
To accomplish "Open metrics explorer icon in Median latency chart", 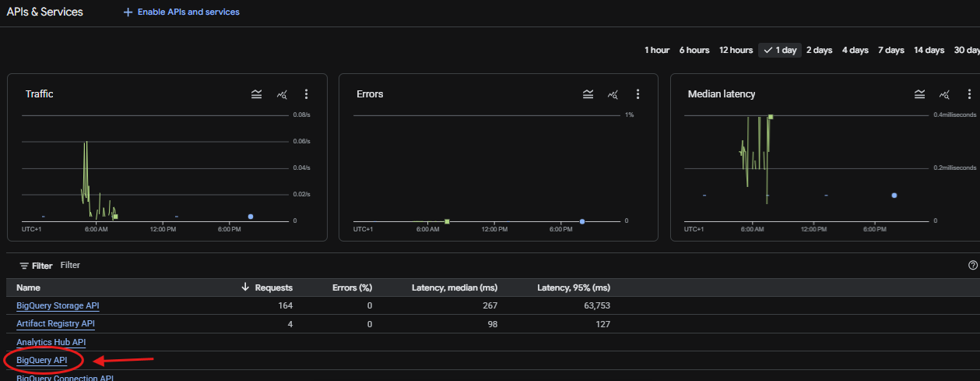I will [945, 94].
